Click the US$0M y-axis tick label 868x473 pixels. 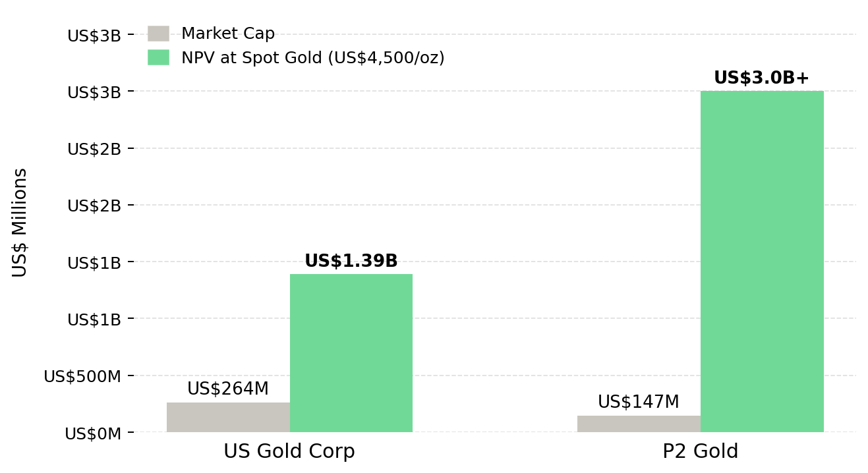coord(93,433)
